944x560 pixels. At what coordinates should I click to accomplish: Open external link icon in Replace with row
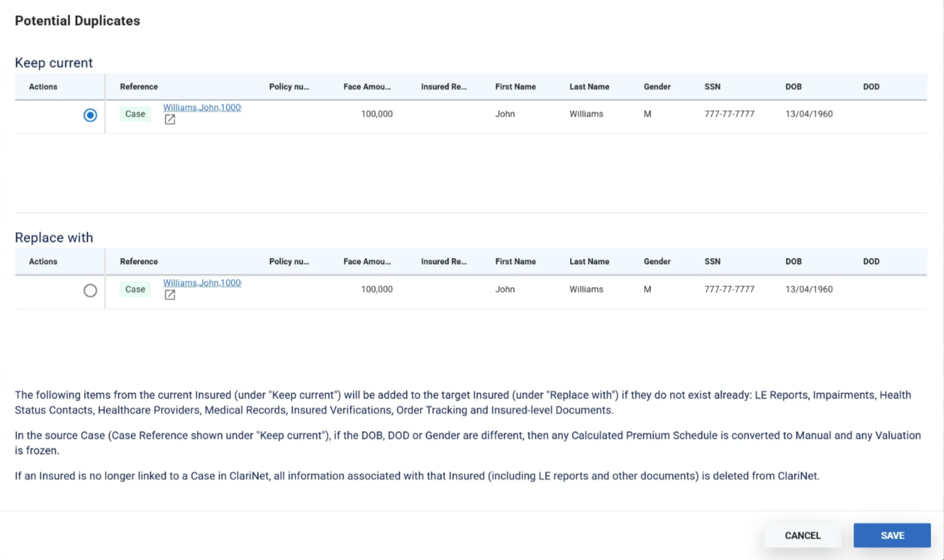(x=170, y=295)
